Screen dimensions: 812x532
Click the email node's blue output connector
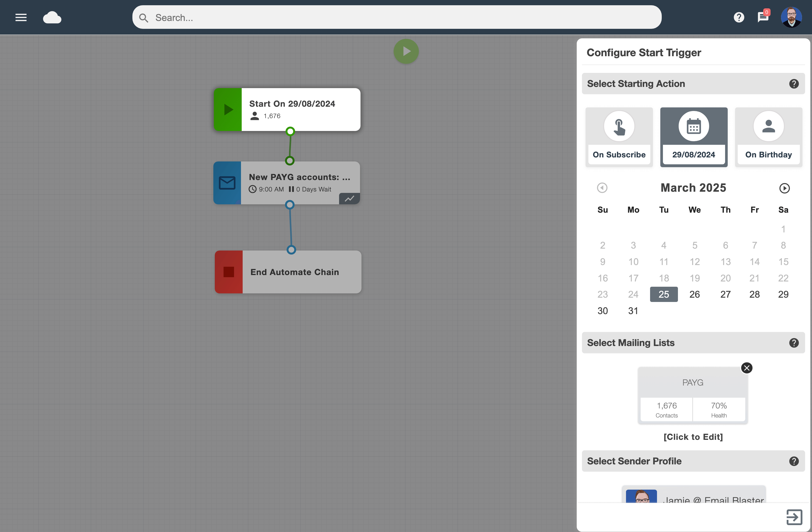pos(290,205)
